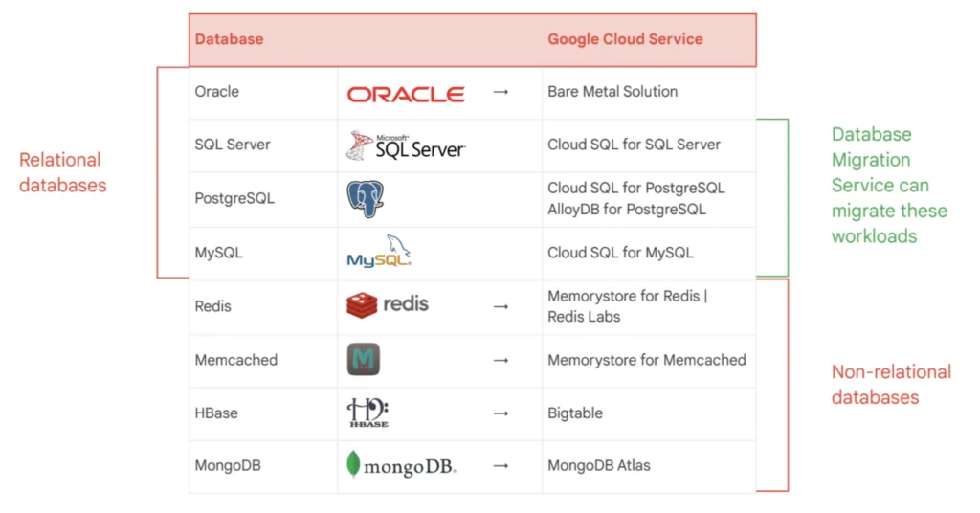Viewport: 980px width, 513px height.
Task: Click the MySQL dolphin logo
Action: pos(379,251)
